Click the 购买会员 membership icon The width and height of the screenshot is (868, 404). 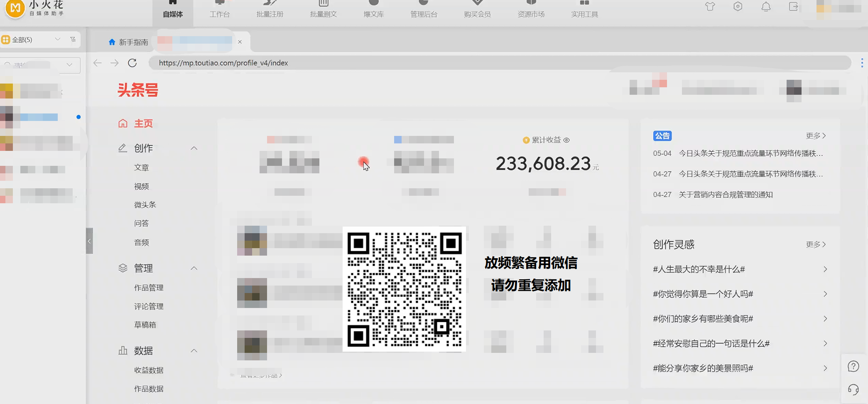(477, 9)
